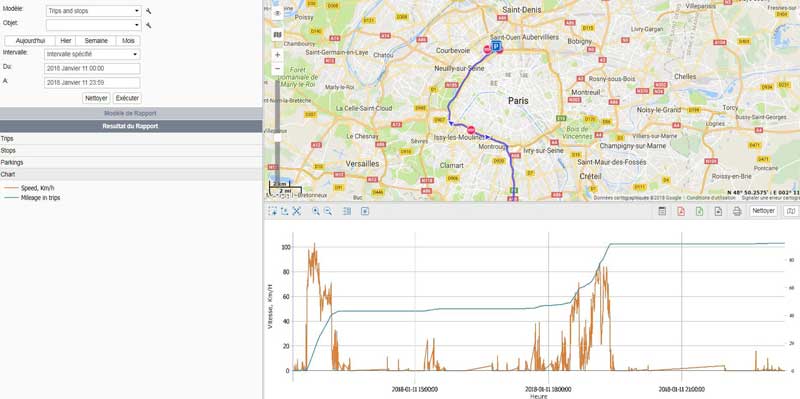Click the black document export icon

718,211
